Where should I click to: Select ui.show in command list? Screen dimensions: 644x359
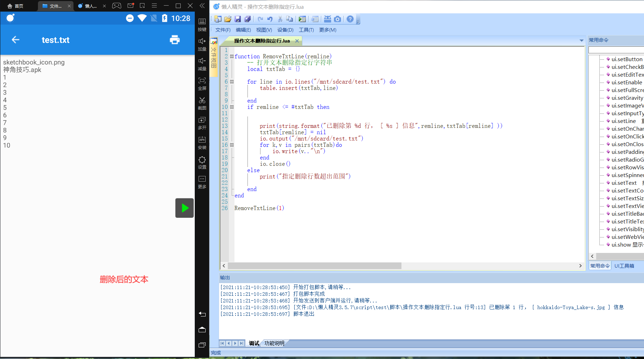(x=627, y=245)
